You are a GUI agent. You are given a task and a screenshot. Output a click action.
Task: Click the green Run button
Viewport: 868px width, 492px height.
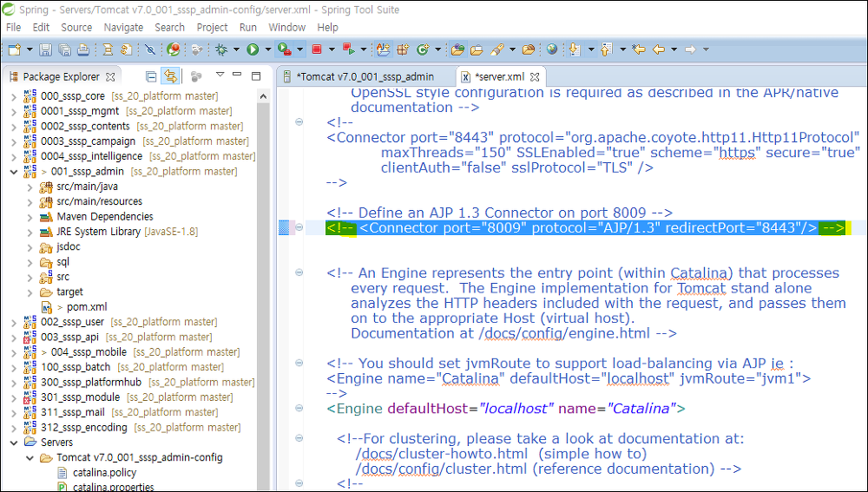tap(253, 49)
